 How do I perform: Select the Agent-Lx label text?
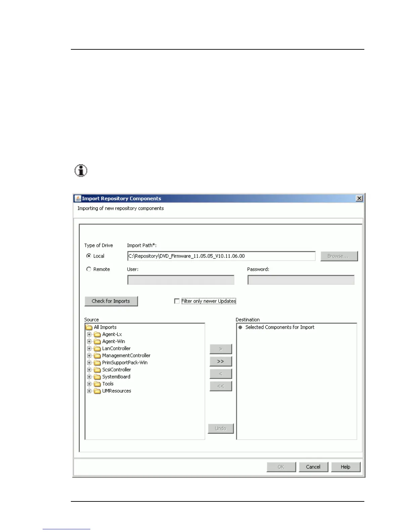[x=112, y=335]
